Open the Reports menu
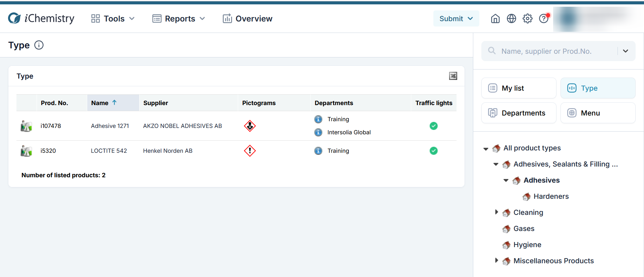Screen dimensions: 644x277 coord(178,18)
